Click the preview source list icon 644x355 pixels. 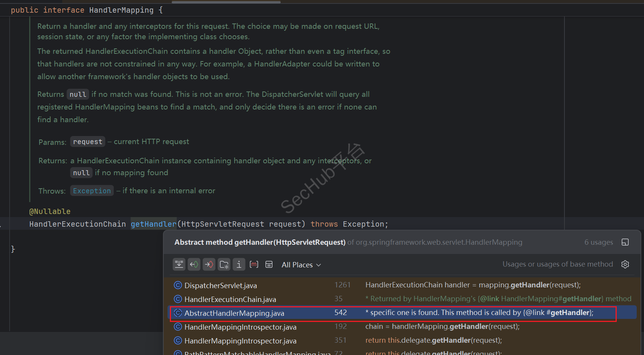(x=269, y=264)
